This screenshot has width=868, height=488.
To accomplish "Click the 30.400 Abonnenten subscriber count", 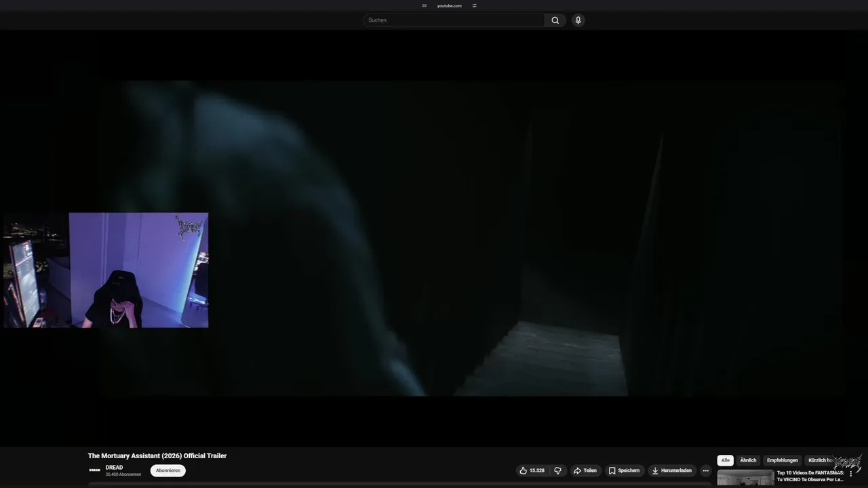I will tap(123, 474).
